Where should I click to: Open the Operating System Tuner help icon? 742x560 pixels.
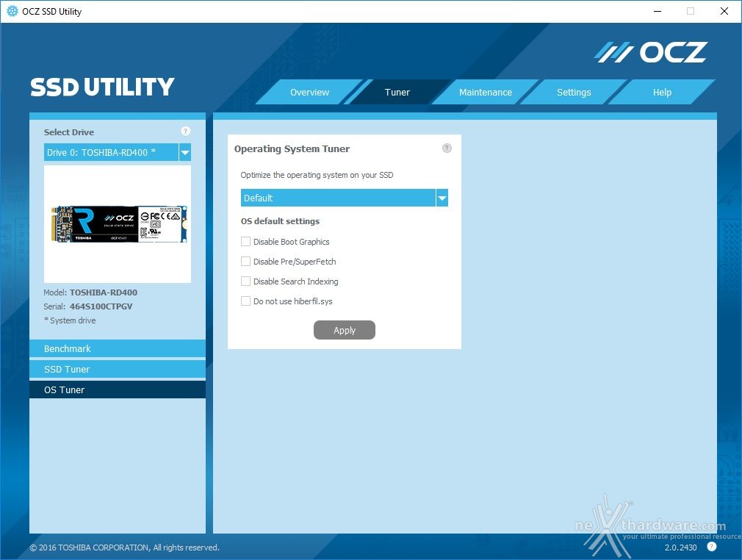(447, 148)
